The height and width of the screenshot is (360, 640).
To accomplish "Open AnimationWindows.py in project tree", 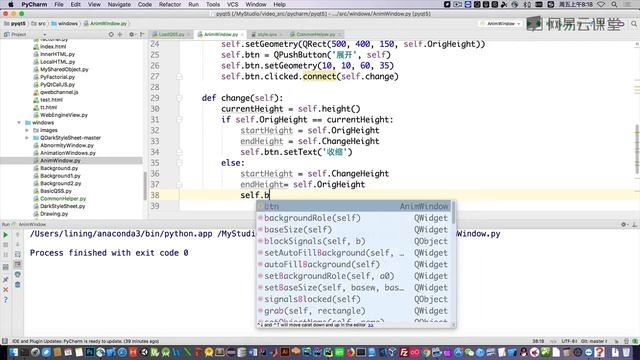I will pyautogui.click(x=68, y=153).
